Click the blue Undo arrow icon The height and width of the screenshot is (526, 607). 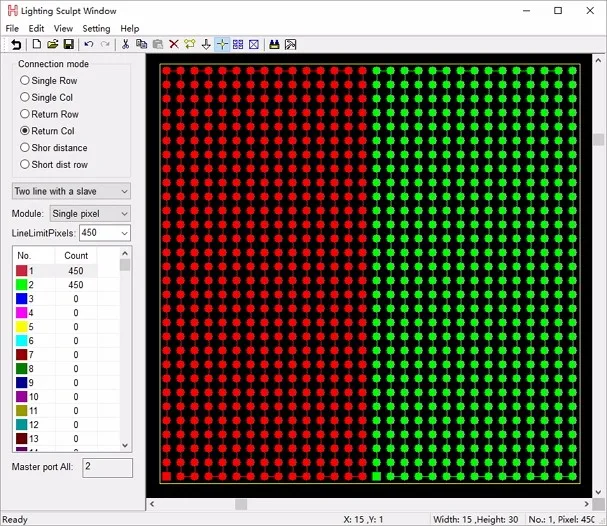tap(89, 45)
